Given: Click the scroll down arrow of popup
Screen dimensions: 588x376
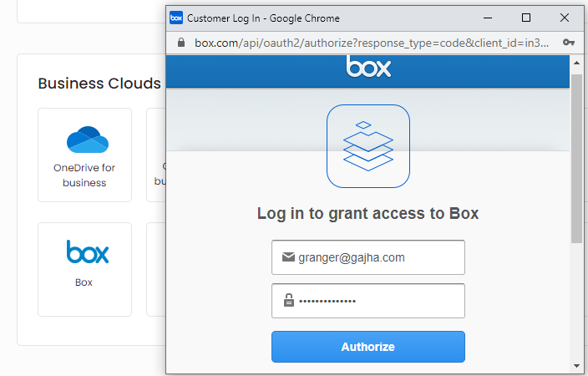Looking at the screenshot, I should point(577,366).
